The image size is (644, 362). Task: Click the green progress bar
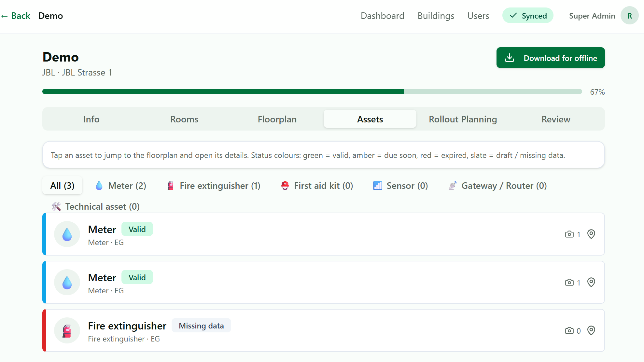click(x=312, y=91)
